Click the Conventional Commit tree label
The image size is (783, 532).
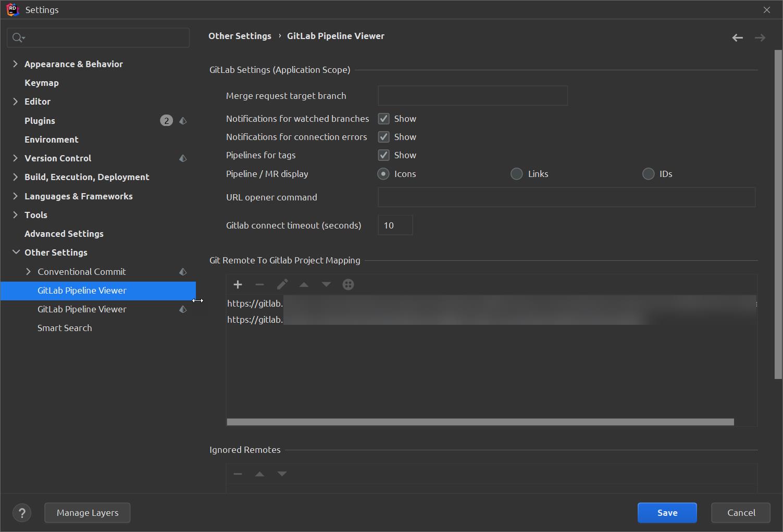click(82, 272)
